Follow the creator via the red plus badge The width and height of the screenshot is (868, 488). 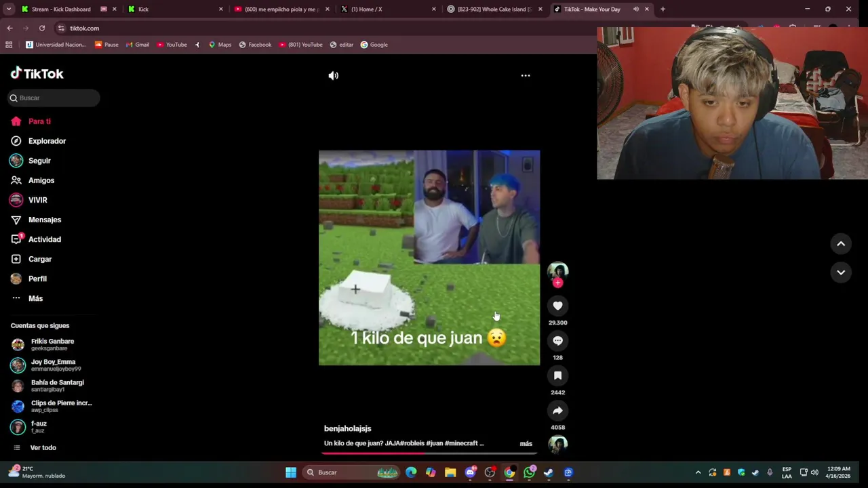coord(557,283)
